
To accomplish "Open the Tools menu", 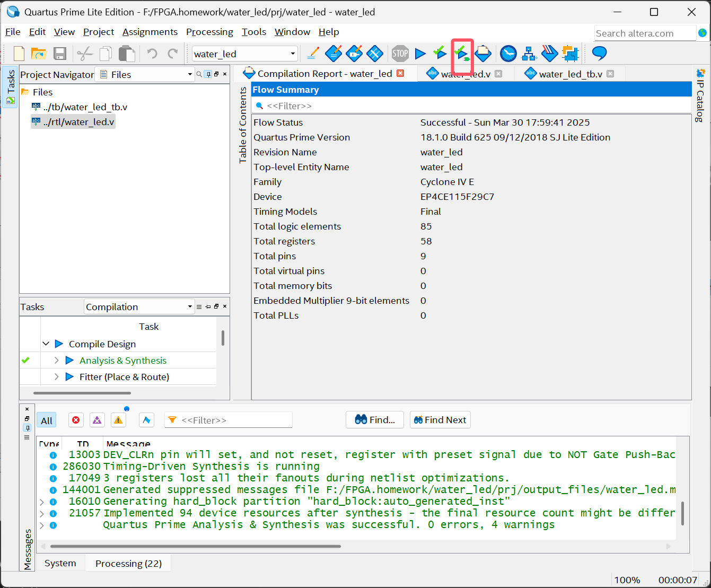I will (x=254, y=32).
